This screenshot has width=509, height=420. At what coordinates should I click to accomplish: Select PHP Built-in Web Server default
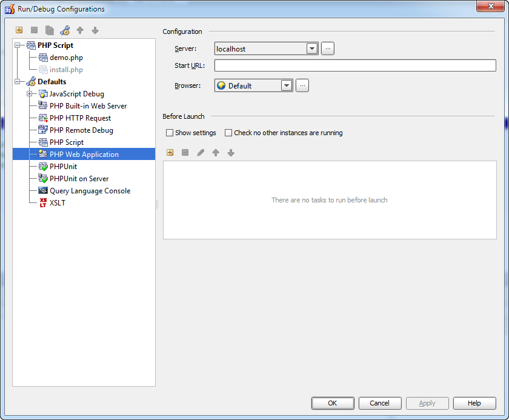[x=88, y=106]
